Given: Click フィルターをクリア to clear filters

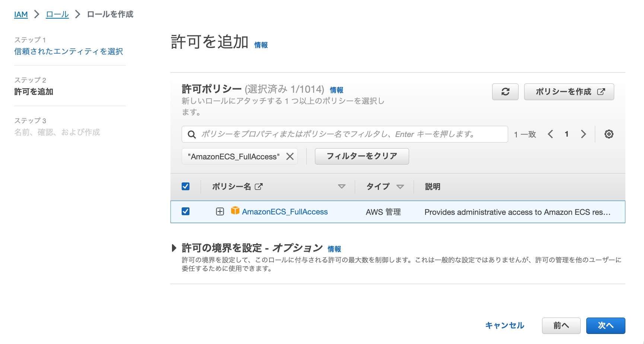Looking at the screenshot, I should click(x=361, y=156).
